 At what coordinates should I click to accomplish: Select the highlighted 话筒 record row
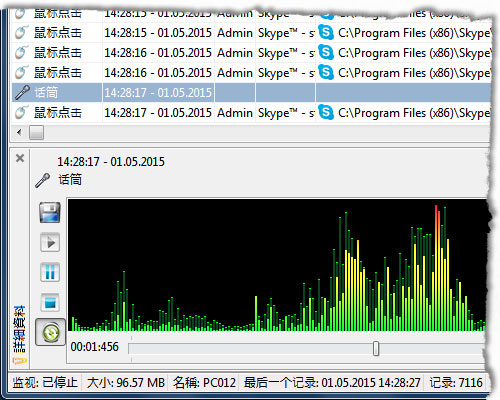(x=251, y=92)
